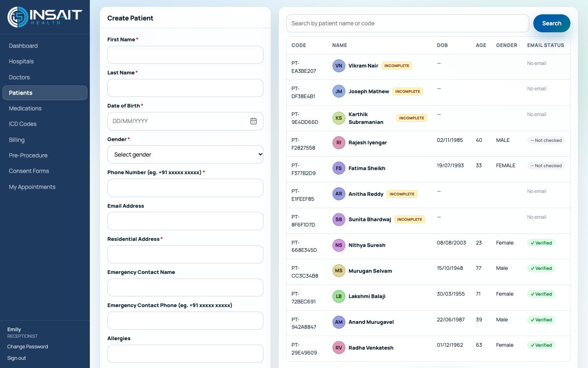Viewport: 588px width, 368px height.
Task: View My Appointments
Action: 45,187
